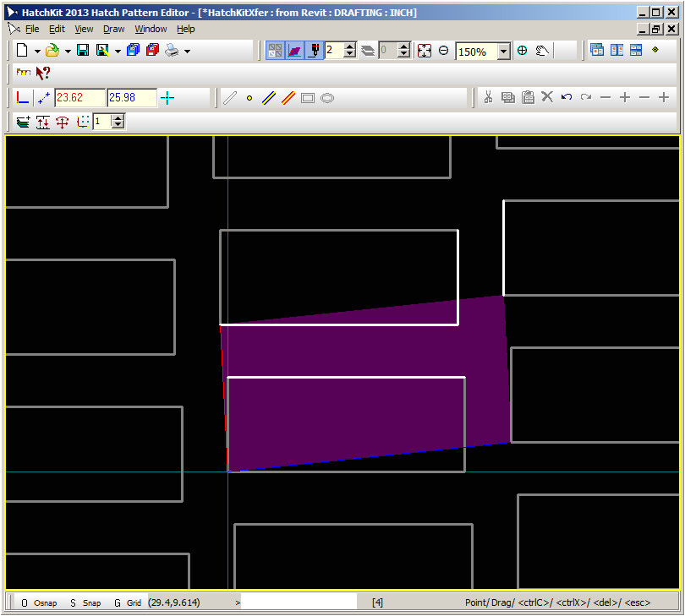Select the yellow point draw tool

249,98
